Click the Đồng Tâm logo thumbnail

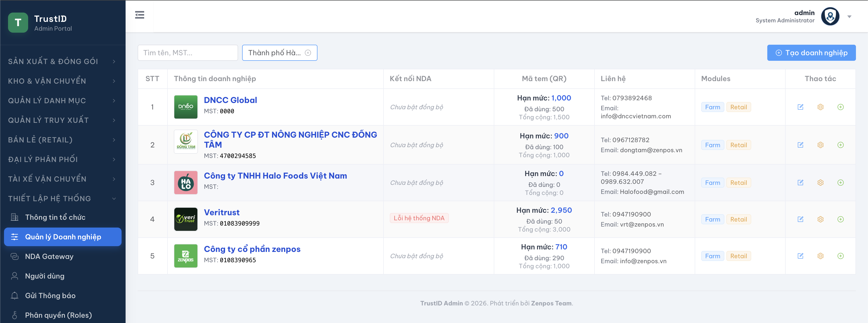186,141
